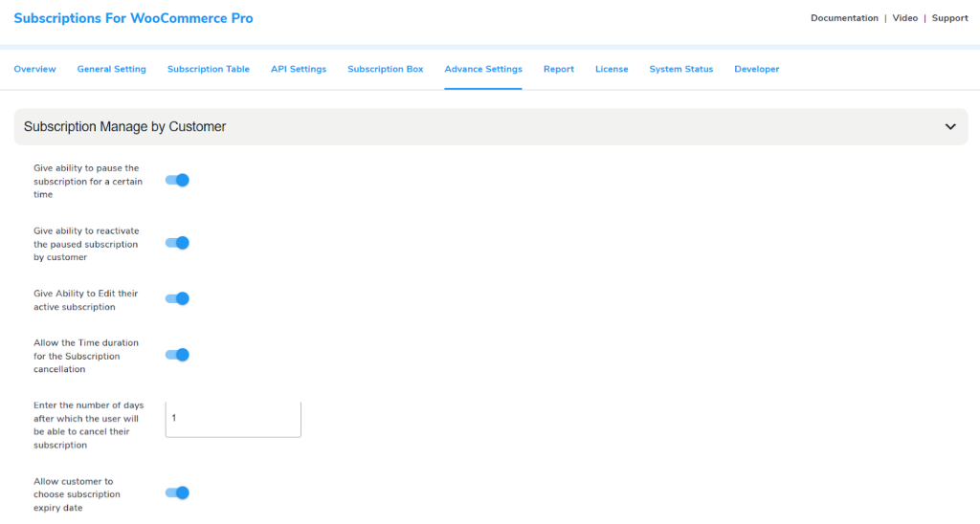Click Subscriptions For WooCommerce Pro title
Screen dimensions: 980x524
pyautogui.click(x=133, y=18)
